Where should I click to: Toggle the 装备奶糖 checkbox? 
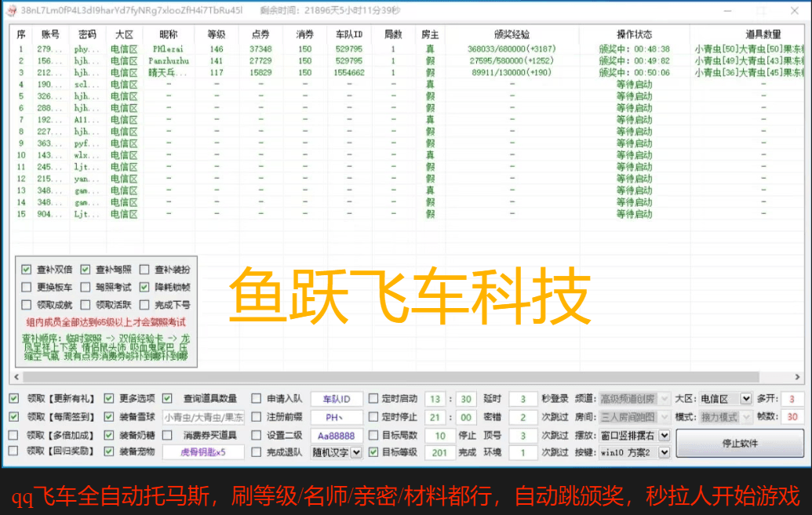coord(109,435)
